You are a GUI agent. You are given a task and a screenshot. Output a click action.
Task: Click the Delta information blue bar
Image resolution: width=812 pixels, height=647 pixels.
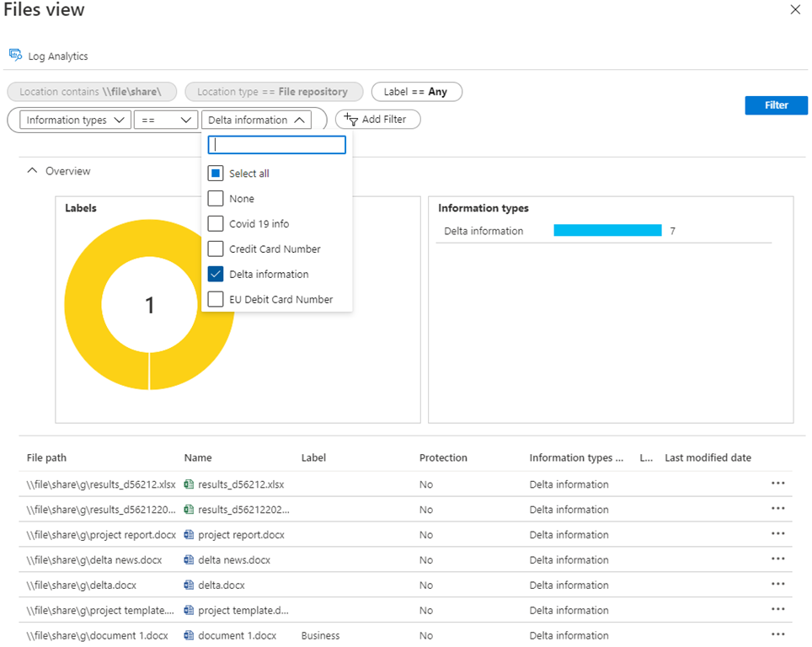coord(607,231)
